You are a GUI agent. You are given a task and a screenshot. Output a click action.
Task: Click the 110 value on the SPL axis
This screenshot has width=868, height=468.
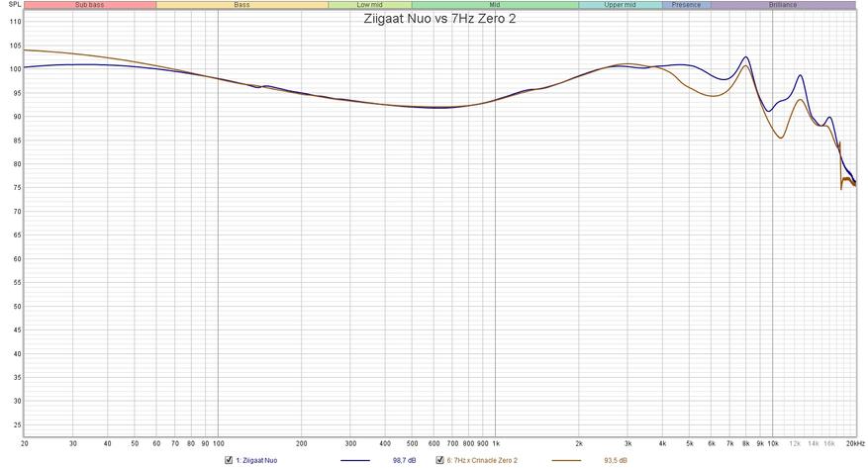(x=16, y=22)
